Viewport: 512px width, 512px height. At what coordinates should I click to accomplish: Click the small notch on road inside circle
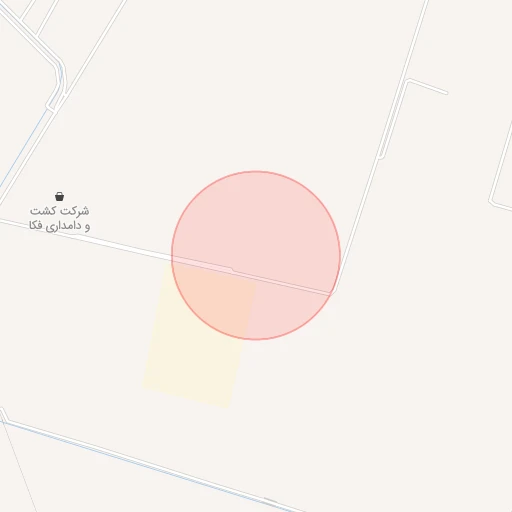232,269
